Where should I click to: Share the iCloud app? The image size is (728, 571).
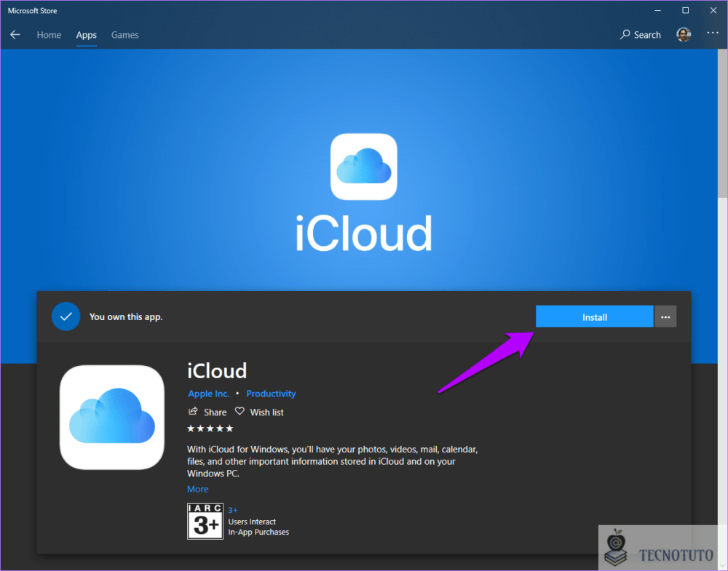click(207, 412)
